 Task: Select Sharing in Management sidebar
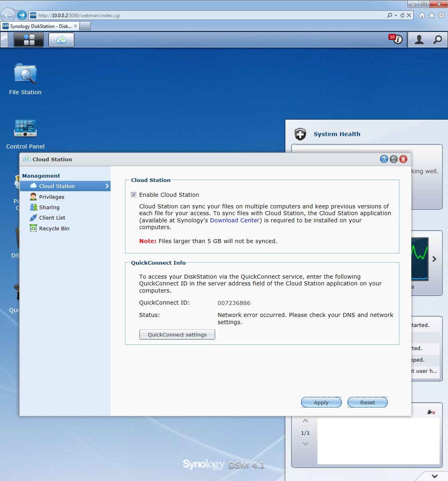point(49,207)
